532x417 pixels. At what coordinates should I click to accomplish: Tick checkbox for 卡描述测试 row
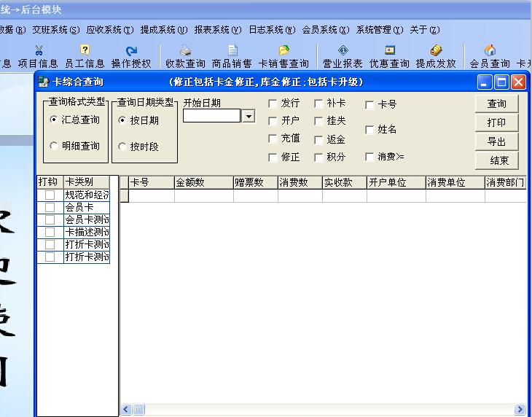[x=50, y=232]
